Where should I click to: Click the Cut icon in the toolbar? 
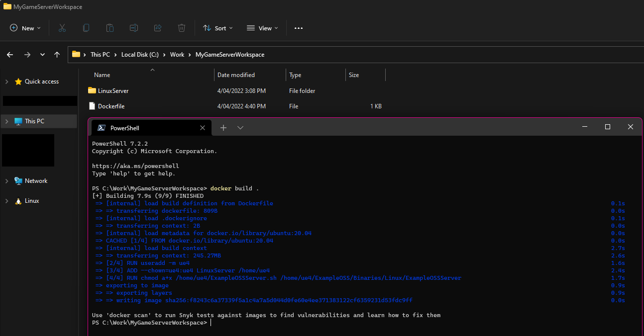coord(62,28)
